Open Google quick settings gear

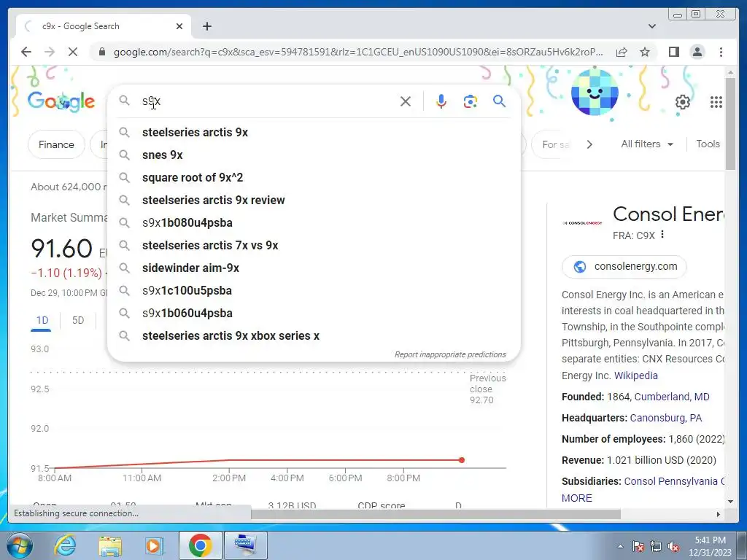pyautogui.click(x=683, y=102)
